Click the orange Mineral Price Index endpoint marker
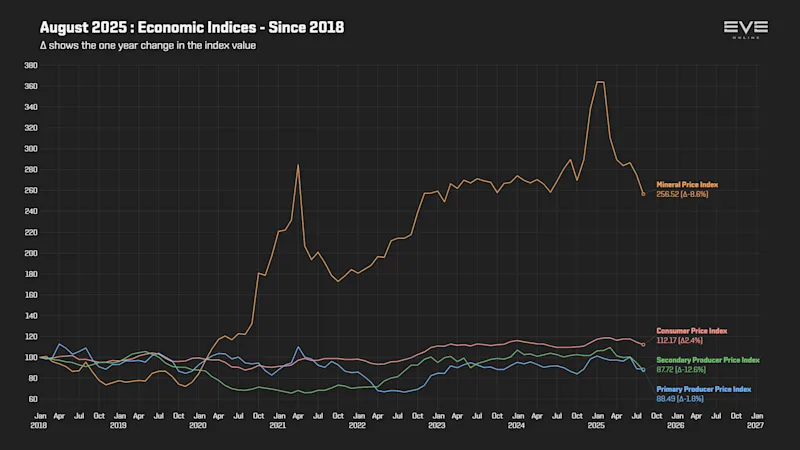 (643, 194)
